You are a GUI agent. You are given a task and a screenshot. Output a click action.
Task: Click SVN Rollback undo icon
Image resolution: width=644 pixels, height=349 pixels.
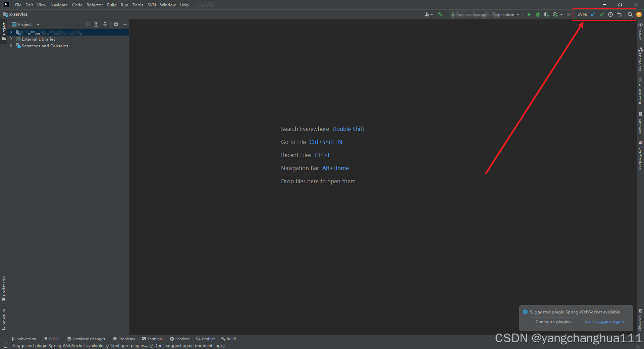point(619,14)
